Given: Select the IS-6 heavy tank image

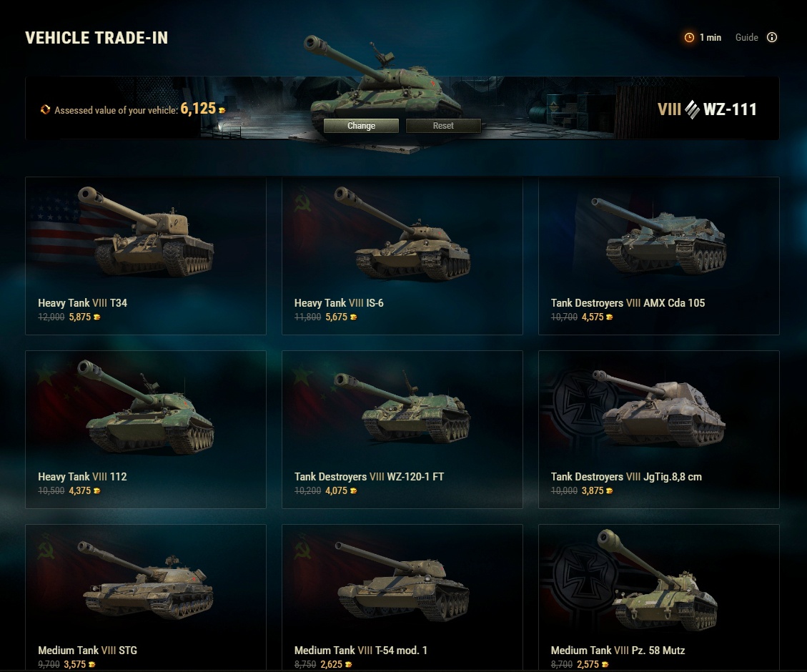Looking at the screenshot, I should [402, 234].
